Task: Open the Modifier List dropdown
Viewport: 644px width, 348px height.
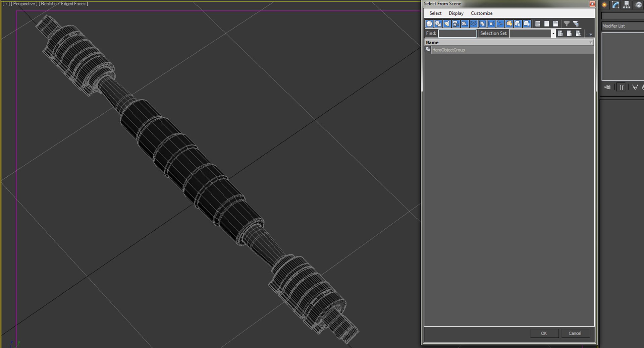Action: coord(623,26)
